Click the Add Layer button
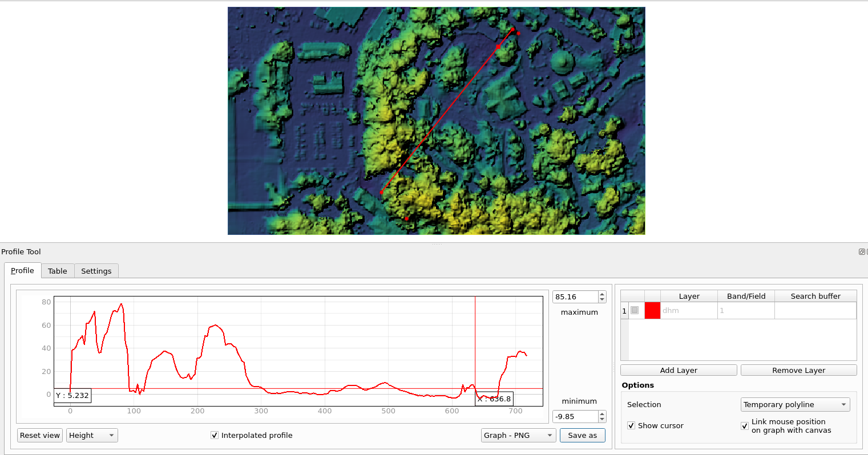This screenshot has width=868, height=455. click(x=679, y=370)
